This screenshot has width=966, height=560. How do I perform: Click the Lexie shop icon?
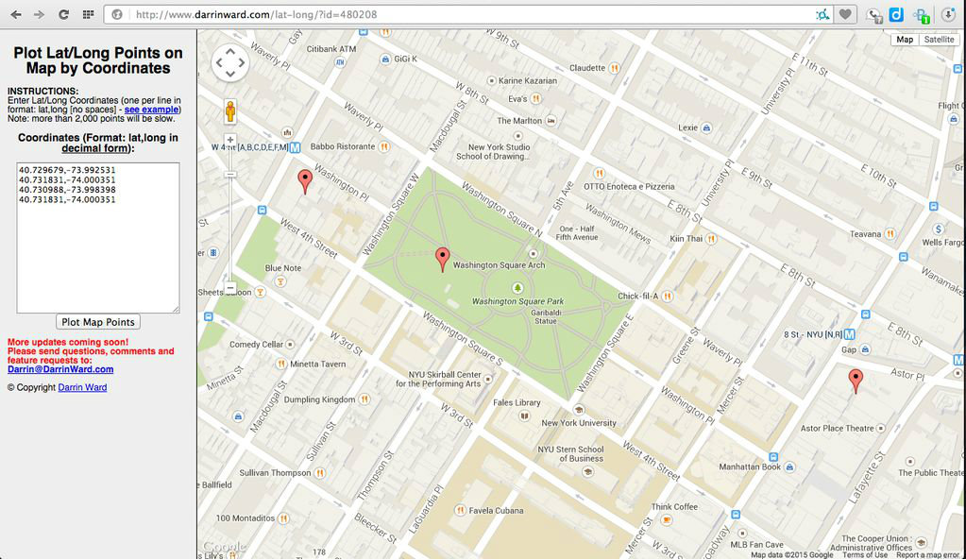pos(706,127)
